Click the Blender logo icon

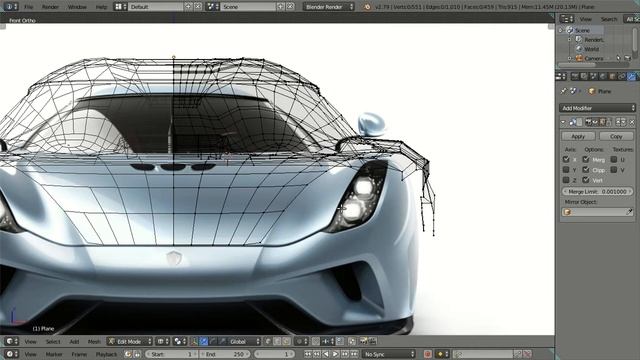coord(367,7)
